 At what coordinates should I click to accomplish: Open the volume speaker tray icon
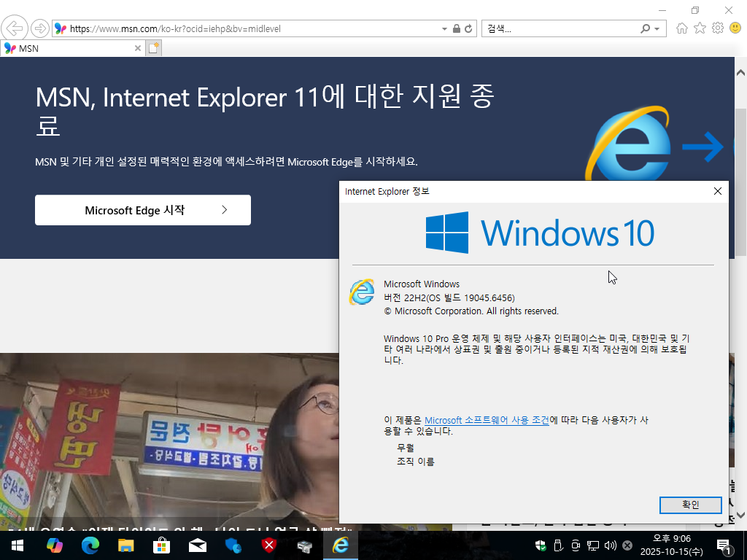[x=611, y=545]
